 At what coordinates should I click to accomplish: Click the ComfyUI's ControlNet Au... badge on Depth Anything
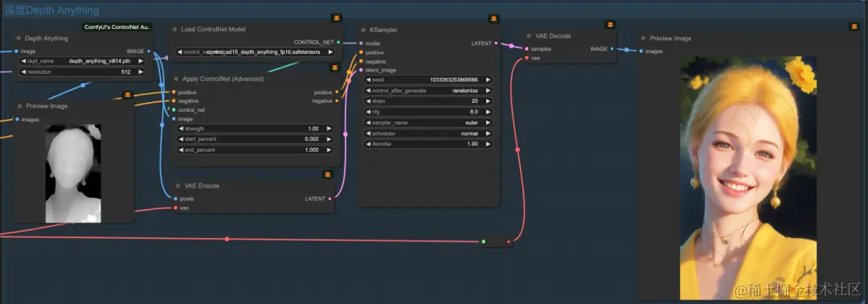pyautogui.click(x=118, y=27)
